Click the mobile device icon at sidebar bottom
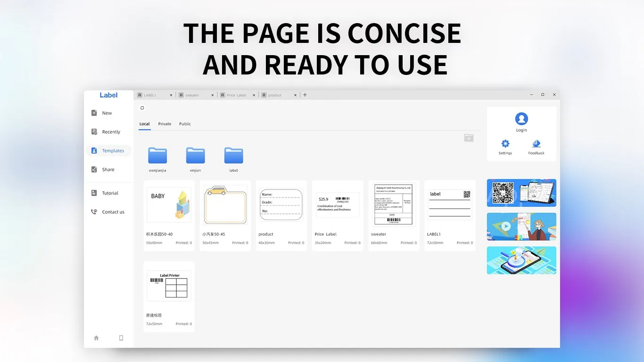 pyautogui.click(x=121, y=338)
